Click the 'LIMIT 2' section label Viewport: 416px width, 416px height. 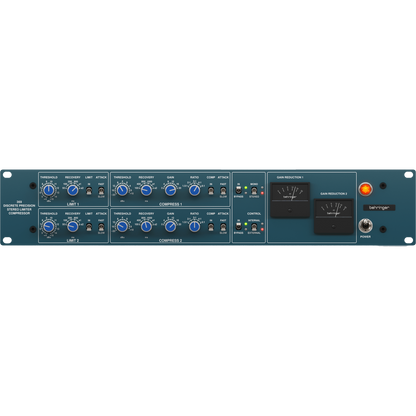pyautogui.click(x=73, y=240)
